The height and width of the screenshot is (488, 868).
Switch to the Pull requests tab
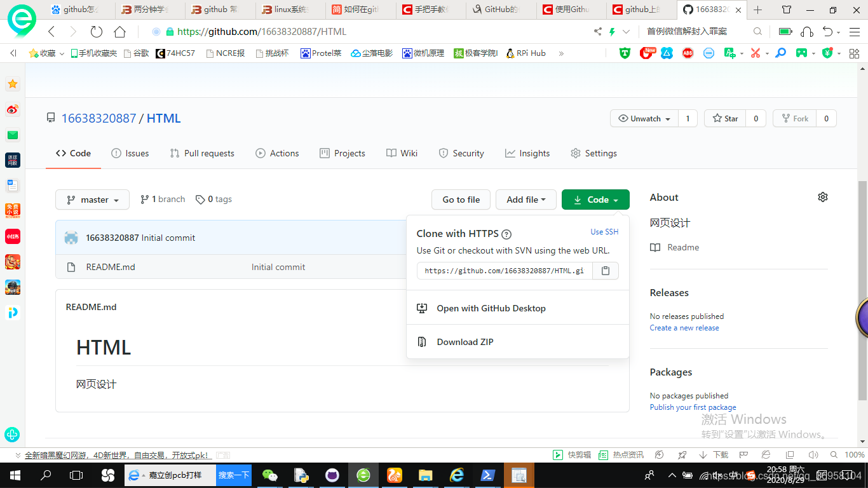coord(202,153)
